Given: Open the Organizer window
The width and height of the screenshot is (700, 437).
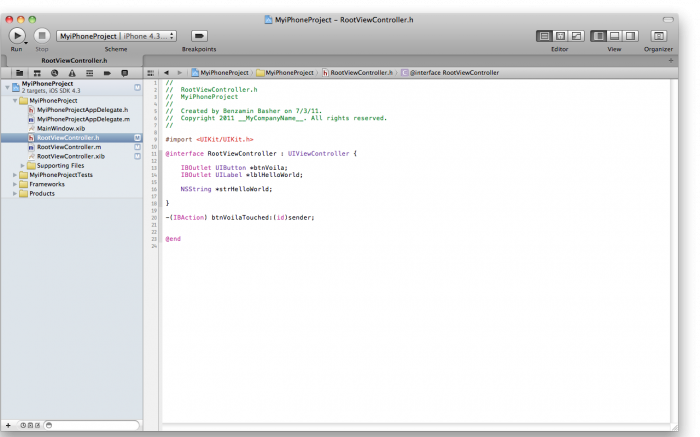Looking at the screenshot, I should 658,36.
